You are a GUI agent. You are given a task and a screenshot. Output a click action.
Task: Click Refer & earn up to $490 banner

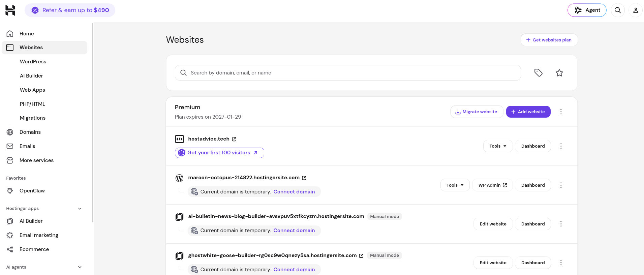(70, 10)
